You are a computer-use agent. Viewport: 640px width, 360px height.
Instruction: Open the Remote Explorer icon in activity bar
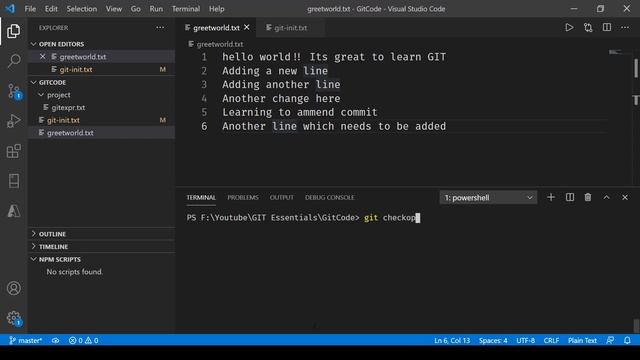13,181
